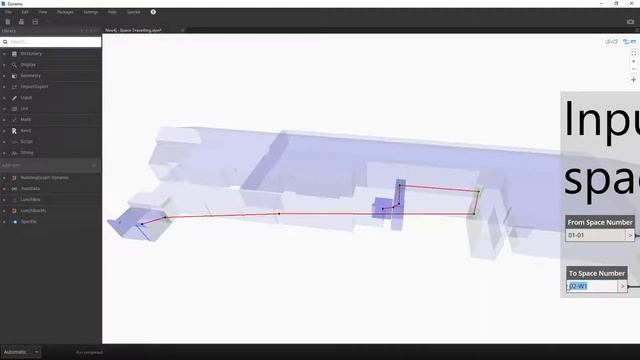Close the Space Travelling.dyn workspace tab
This screenshot has width=640, height=360.
click(x=182, y=30)
